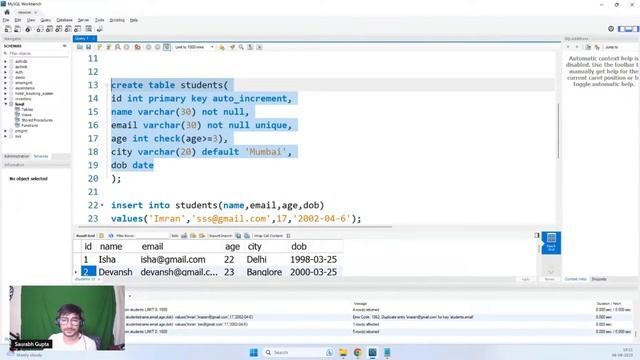
Task: Click the rollback transaction icon
Action: pos(157,47)
